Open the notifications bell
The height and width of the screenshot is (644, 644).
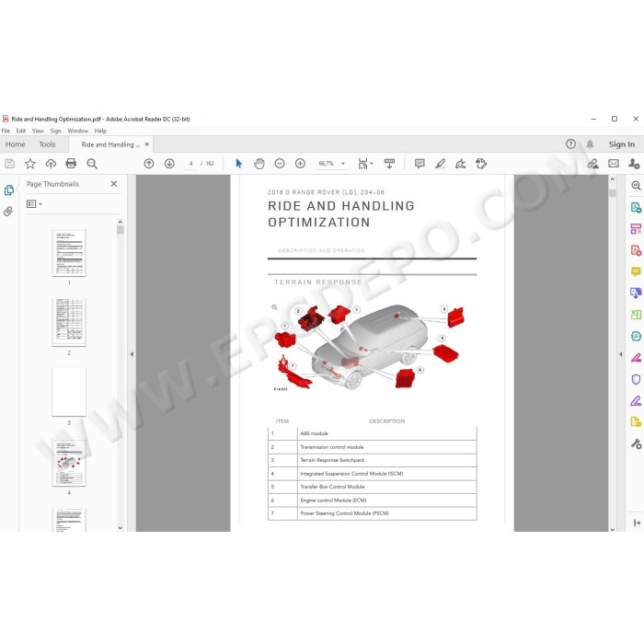(591, 144)
